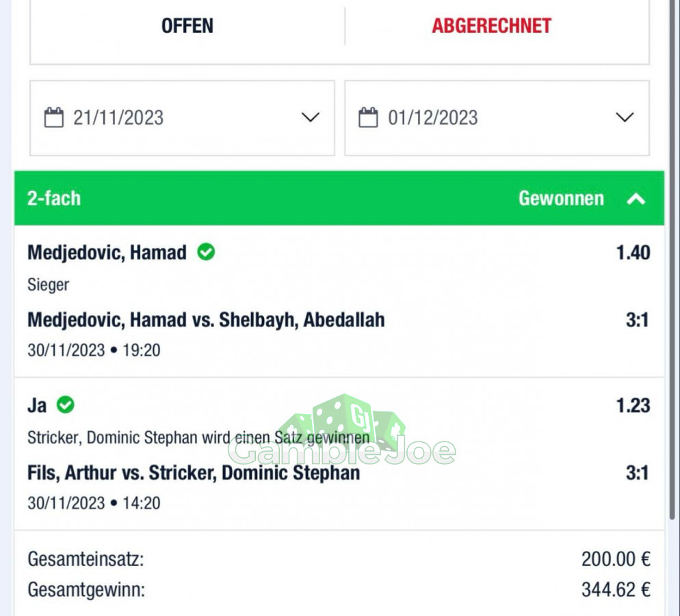Click the 01/12/2023 date field
Viewport: 680px width, 616px height.
click(497, 118)
